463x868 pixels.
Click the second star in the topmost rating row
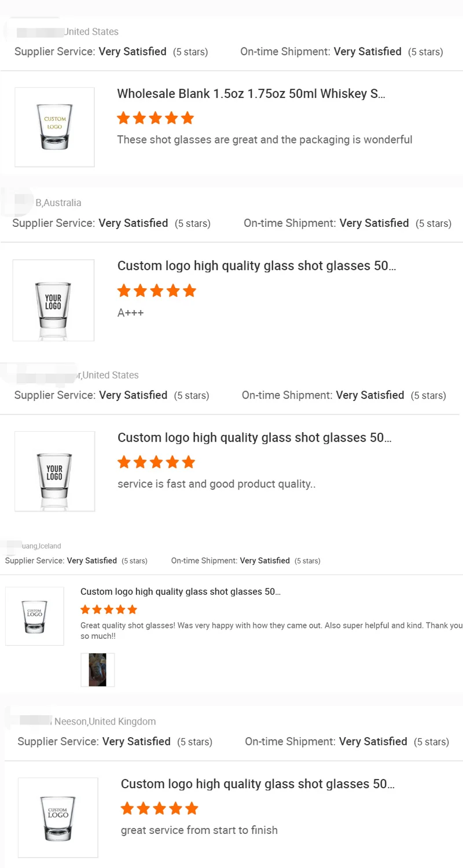coord(139,117)
